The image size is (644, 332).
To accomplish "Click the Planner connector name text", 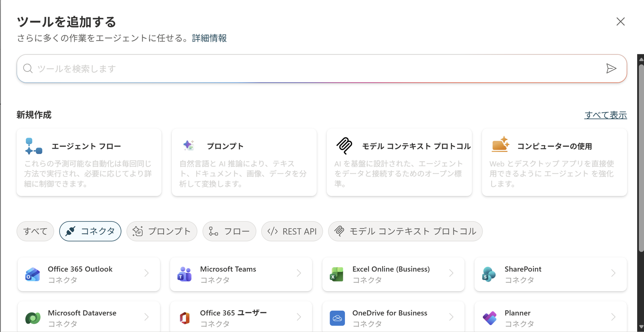I will [x=518, y=313].
